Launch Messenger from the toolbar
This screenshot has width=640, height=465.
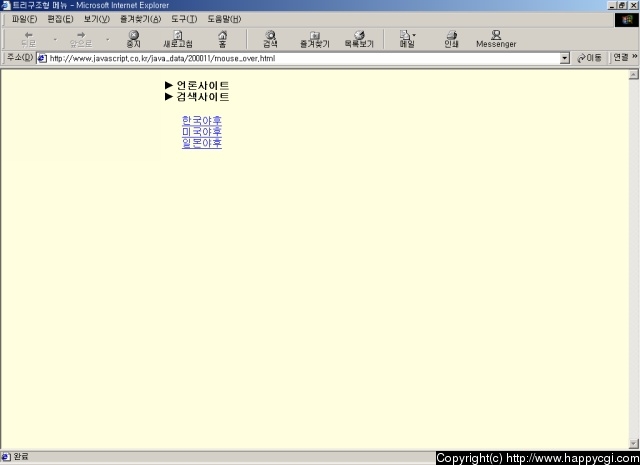496,39
